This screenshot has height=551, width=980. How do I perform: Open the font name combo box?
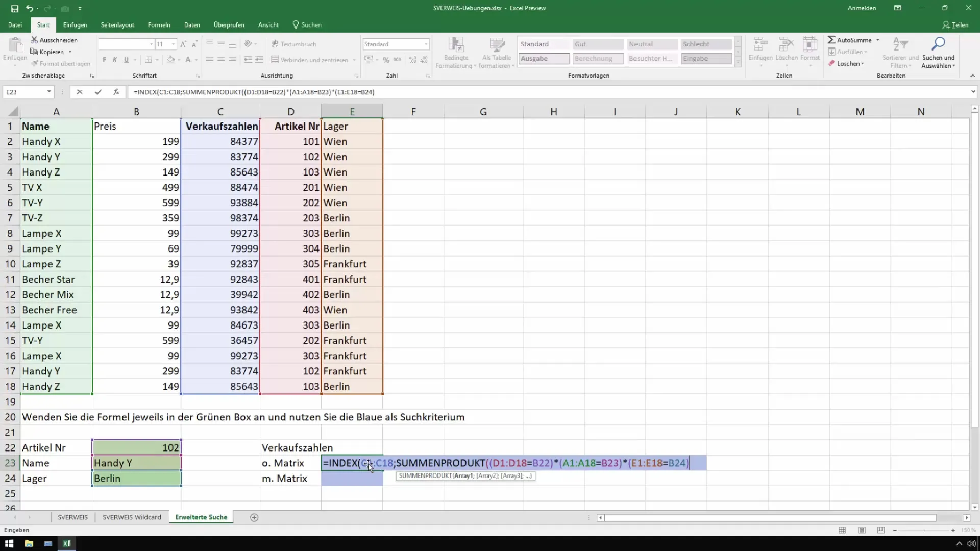(x=126, y=44)
